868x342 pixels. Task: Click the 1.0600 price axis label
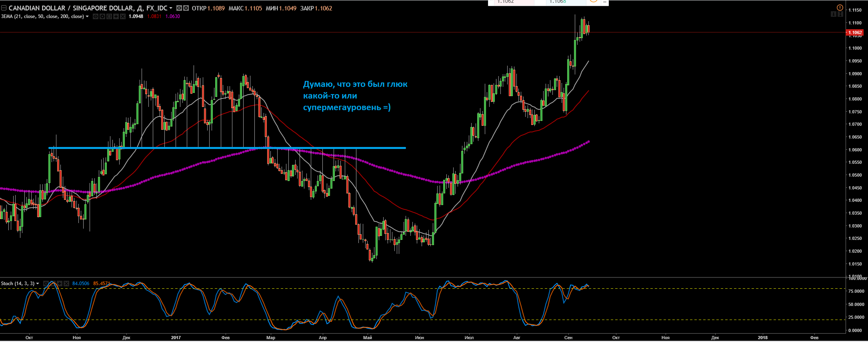click(x=855, y=150)
